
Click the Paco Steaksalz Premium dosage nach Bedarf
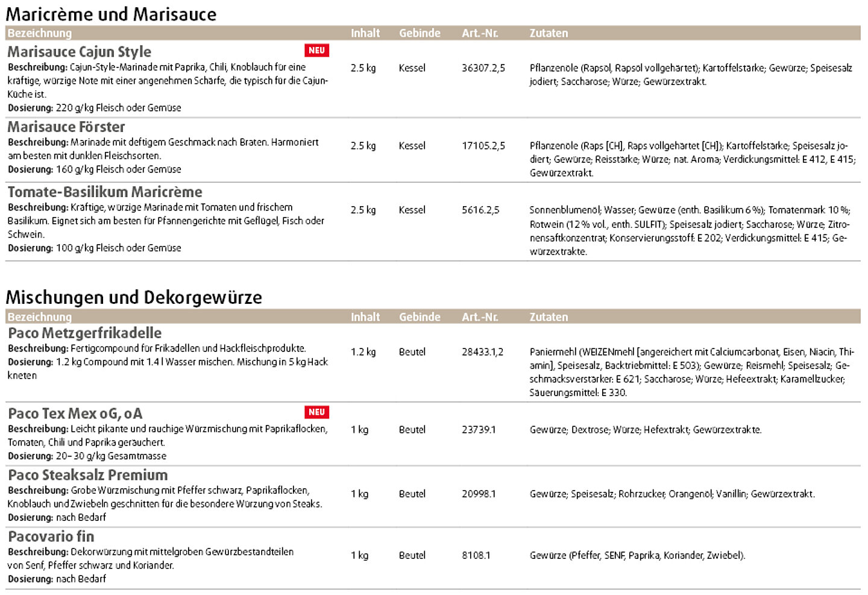click(x=57, y=517)
